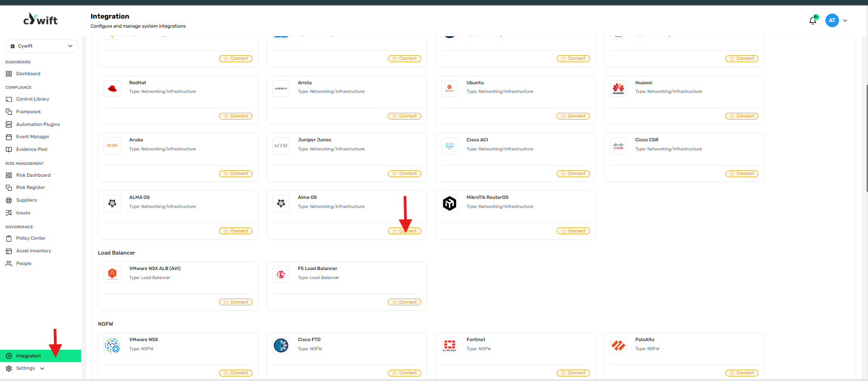The image size is (868, 381).
Task: Open the Cywift workspace dropdown
Action: coord(42,46)
